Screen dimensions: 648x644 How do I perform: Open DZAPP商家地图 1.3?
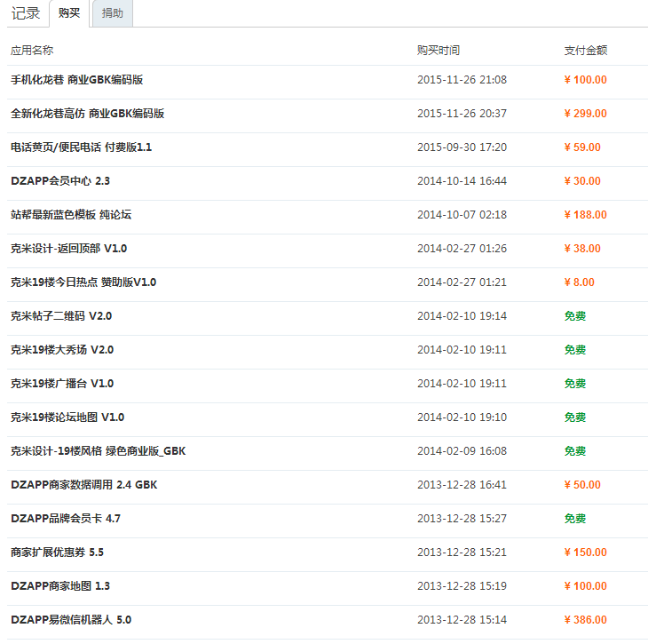pyautogui.click(x=60, y=586)
